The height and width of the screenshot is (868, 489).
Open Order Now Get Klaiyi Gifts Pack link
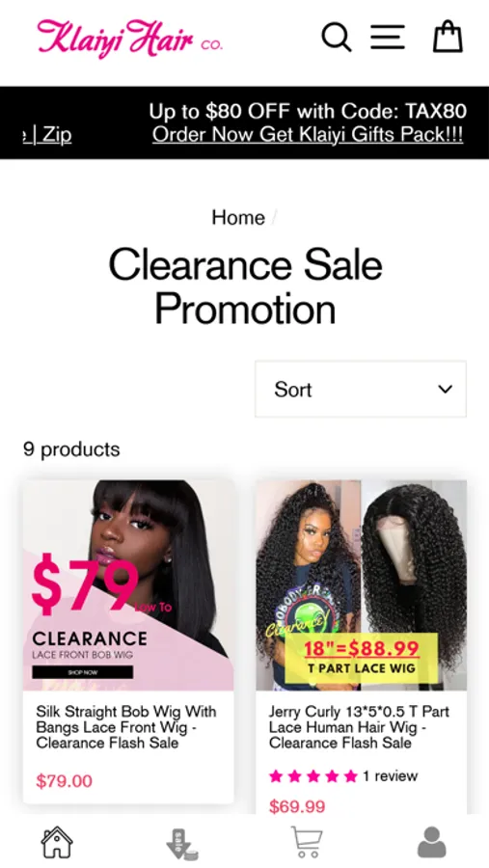click(308, 134)
